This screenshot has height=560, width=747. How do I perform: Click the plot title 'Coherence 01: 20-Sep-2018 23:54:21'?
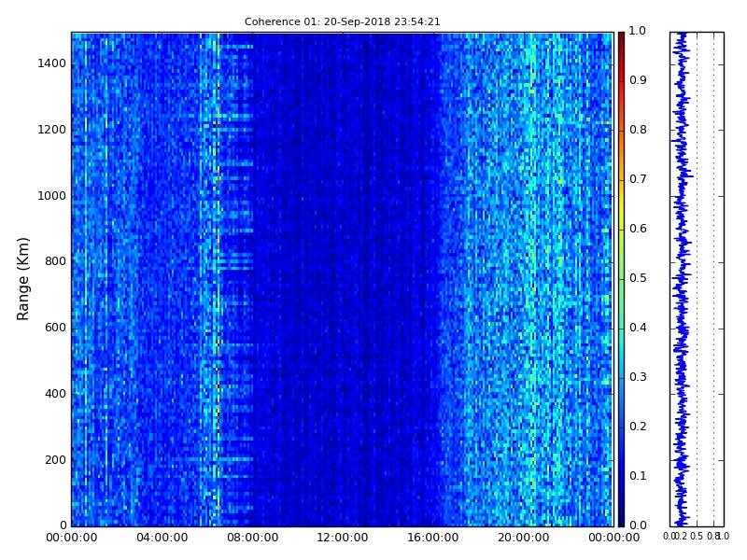[x=342, y=21]
